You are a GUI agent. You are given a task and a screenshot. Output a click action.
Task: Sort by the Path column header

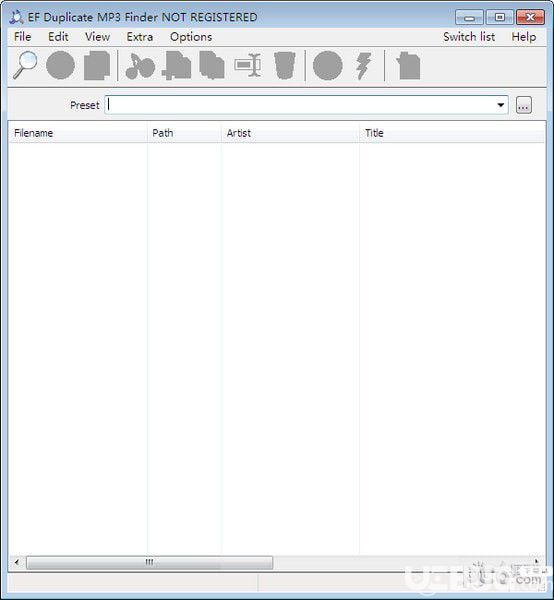184,133
